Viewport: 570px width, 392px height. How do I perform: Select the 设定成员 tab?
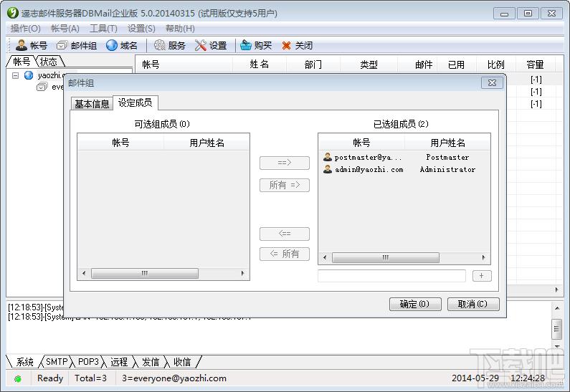click(136, 102)
